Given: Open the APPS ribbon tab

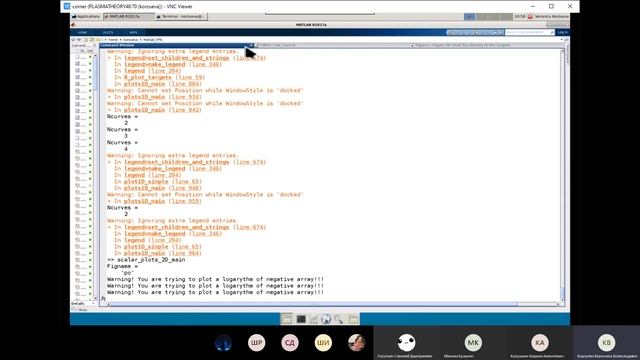Looking at the screenshot, I should click(x=133, y=32).
